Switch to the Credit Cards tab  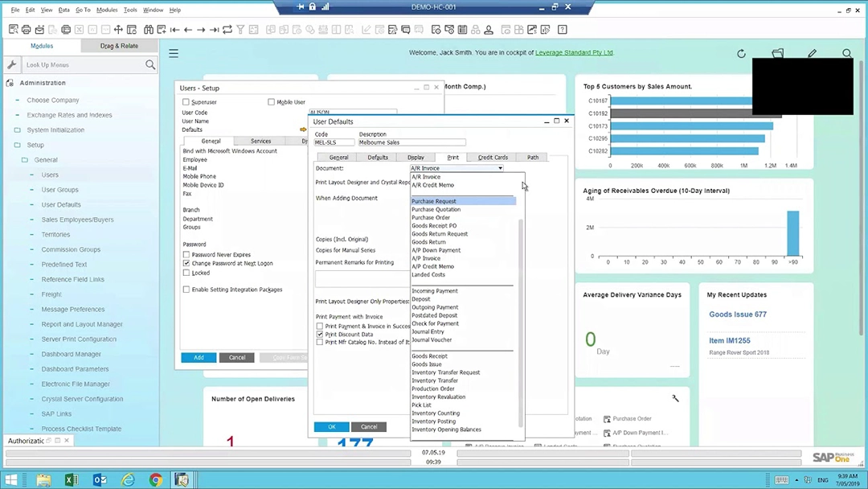pos(493,157)
